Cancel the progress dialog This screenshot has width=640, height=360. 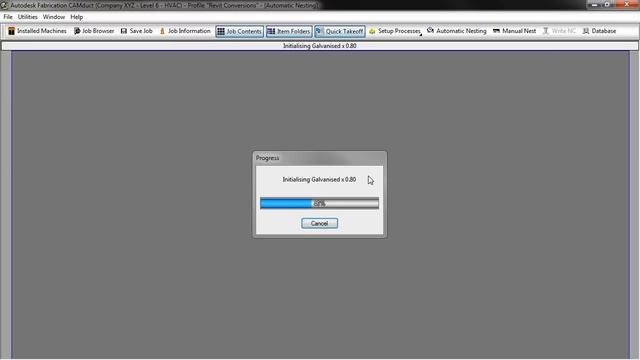point(319,223)
